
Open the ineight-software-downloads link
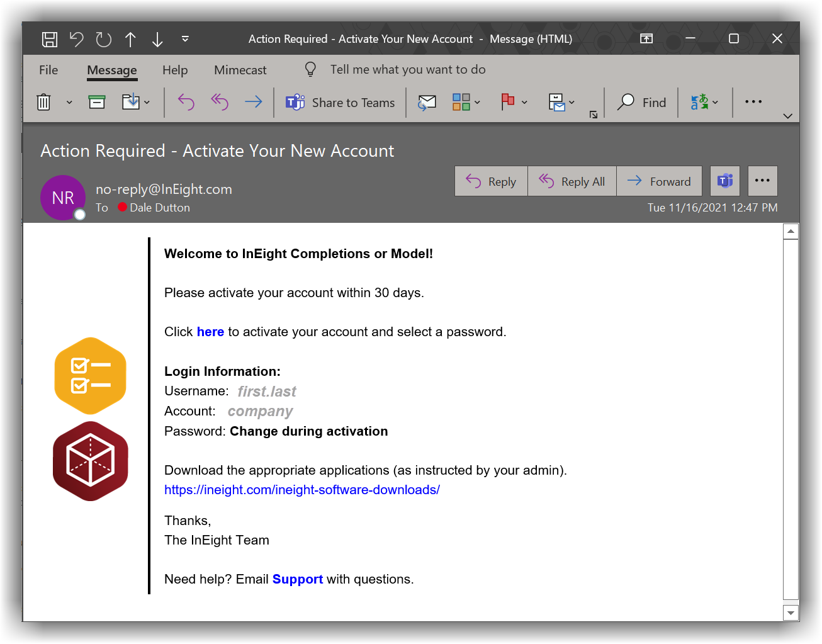tap(302, 490)
